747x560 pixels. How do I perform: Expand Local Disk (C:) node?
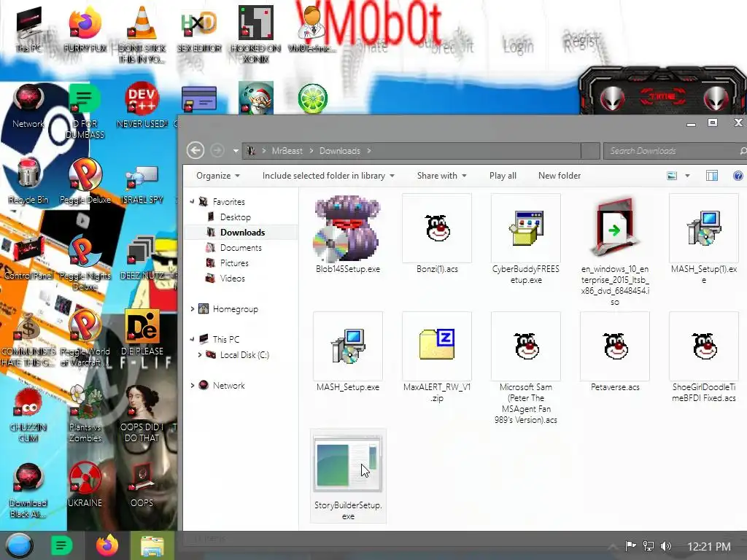tap(200, 355)
